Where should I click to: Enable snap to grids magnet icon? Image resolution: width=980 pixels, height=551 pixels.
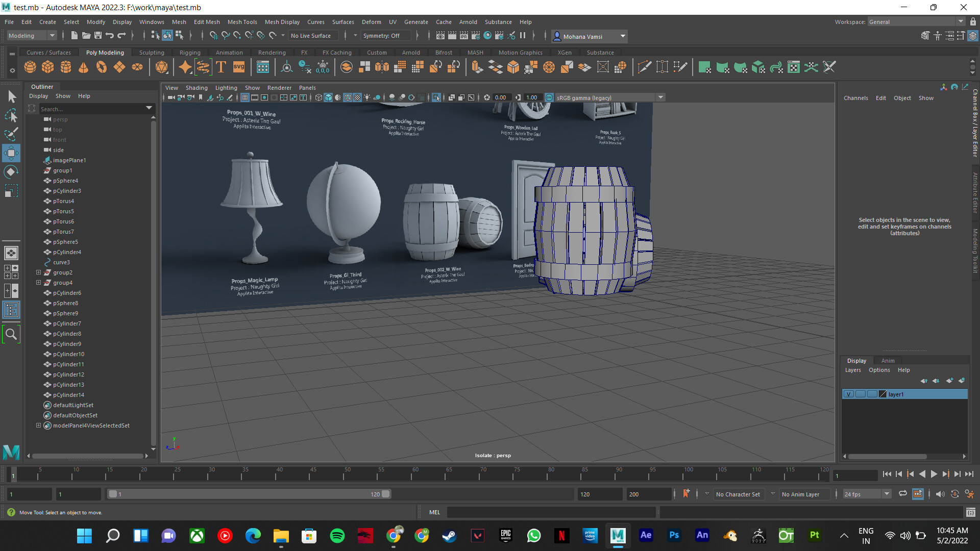[214, 36]
